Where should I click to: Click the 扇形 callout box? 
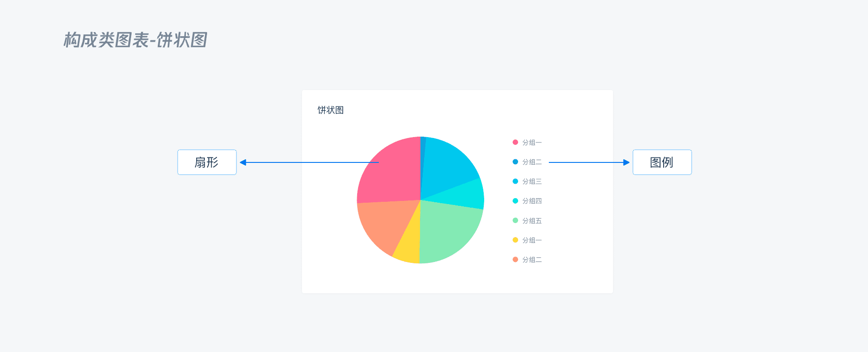[x=207, y=162]
